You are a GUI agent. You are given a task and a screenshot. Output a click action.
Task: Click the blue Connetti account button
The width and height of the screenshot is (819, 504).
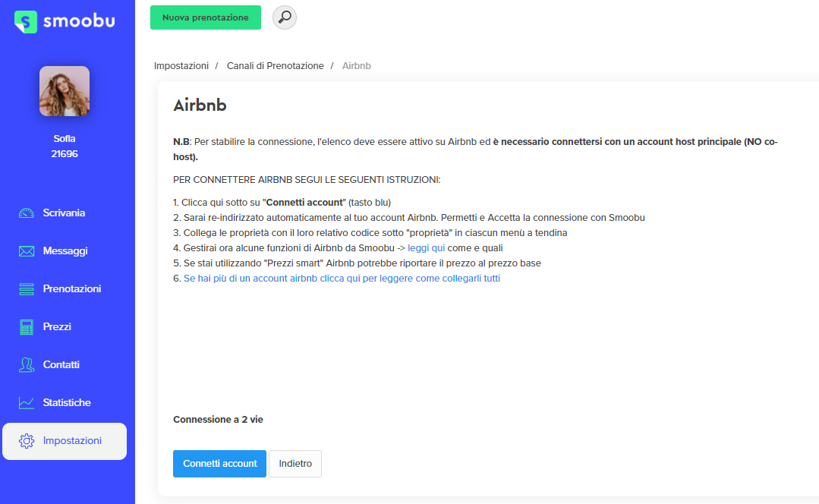(x=219, y=464)
